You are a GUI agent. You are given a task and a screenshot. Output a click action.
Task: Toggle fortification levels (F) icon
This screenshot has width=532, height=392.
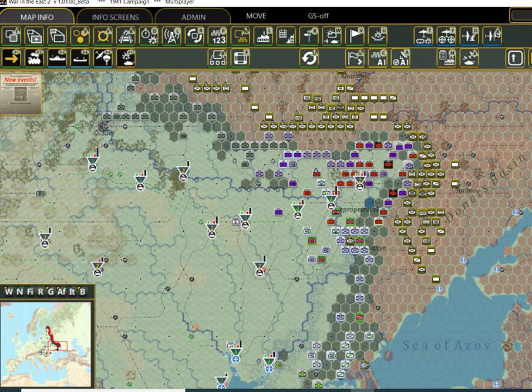tap(103, 36)
